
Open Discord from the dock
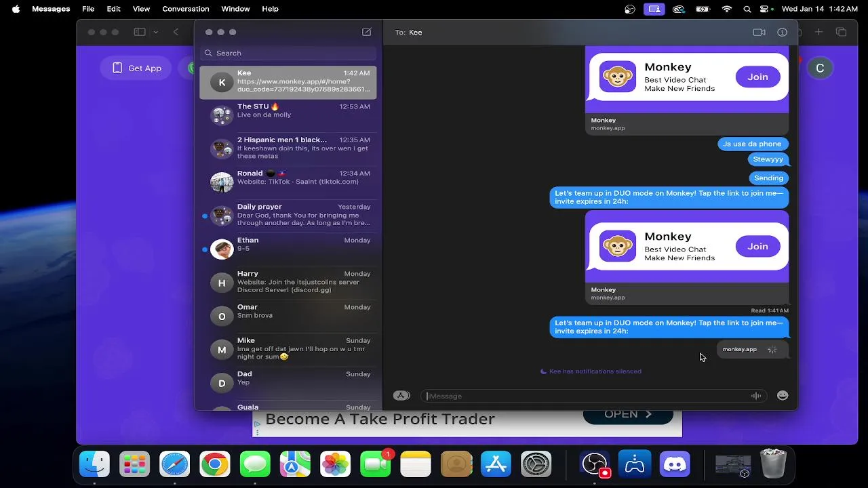(675, 464)
